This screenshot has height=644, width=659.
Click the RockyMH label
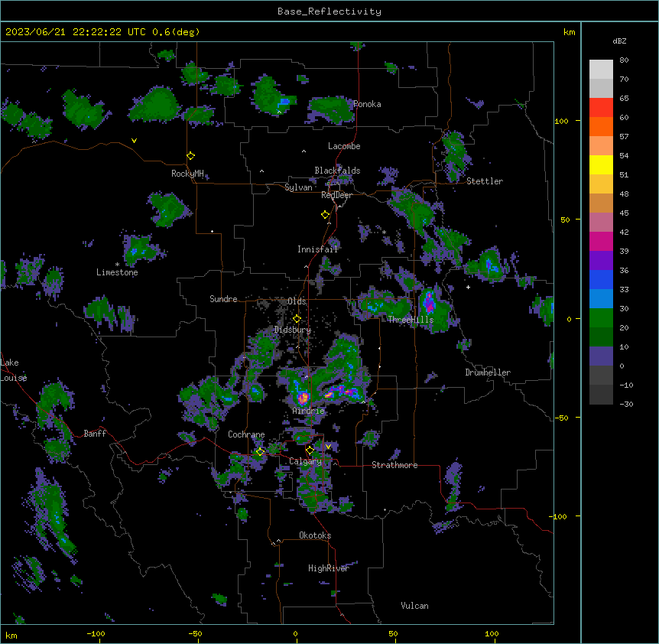click(187, 174)
